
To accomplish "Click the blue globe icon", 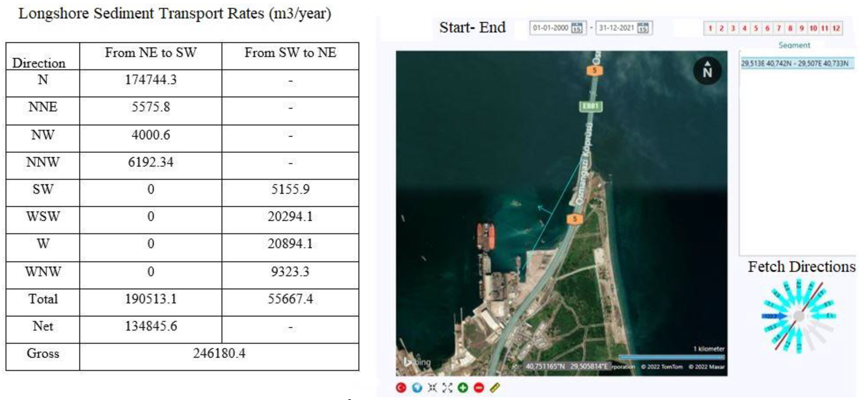I will [x=417, y=388].
